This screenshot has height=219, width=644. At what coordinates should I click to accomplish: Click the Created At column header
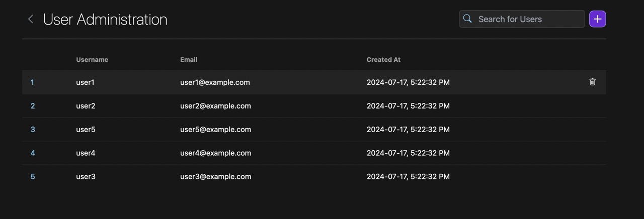click(x=383, y=59)
